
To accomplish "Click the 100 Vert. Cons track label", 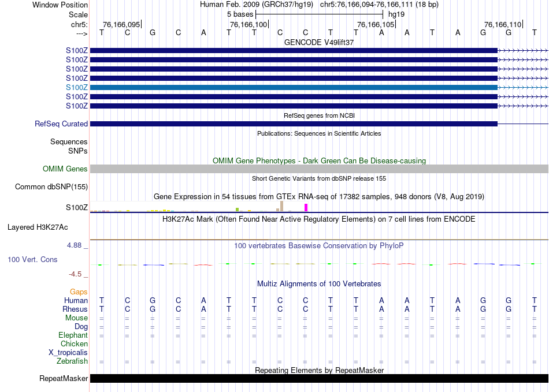I will click(32, 259).
